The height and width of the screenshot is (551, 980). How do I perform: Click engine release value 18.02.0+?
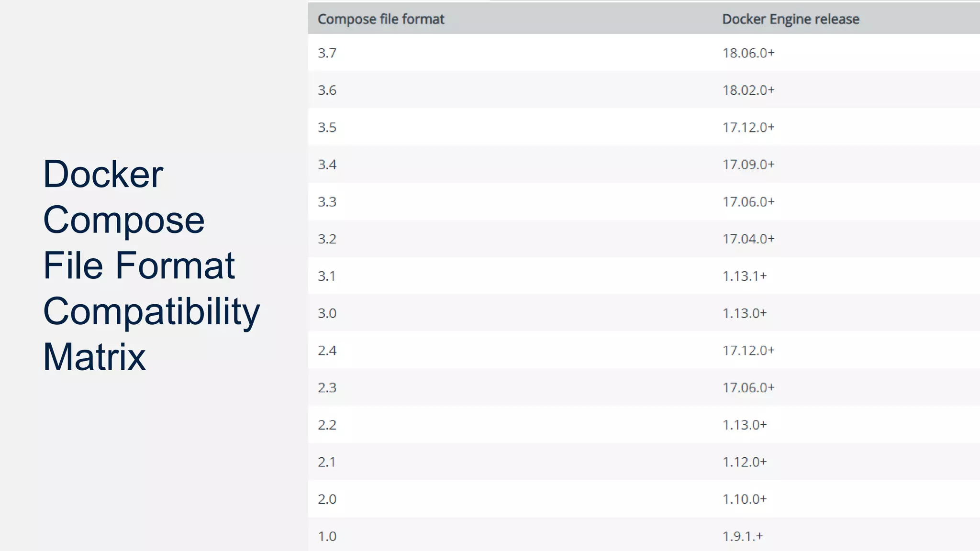tap(748, 90)
